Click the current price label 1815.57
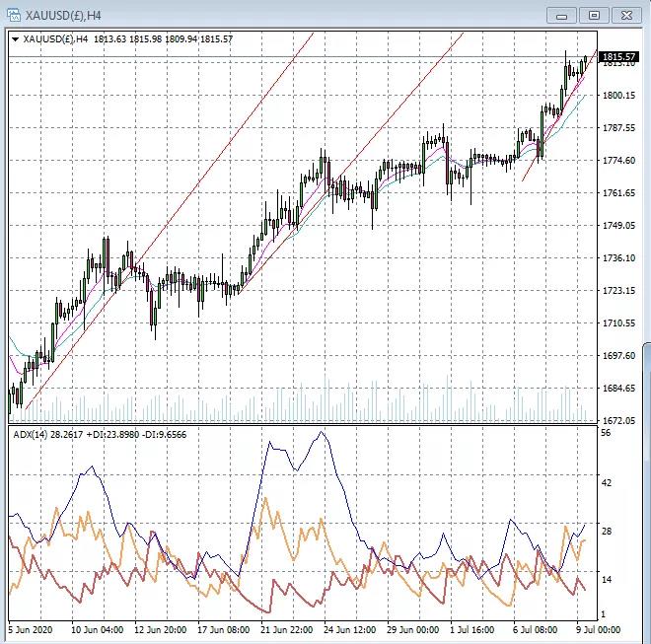The image size is (651, 644). (618, 57)
